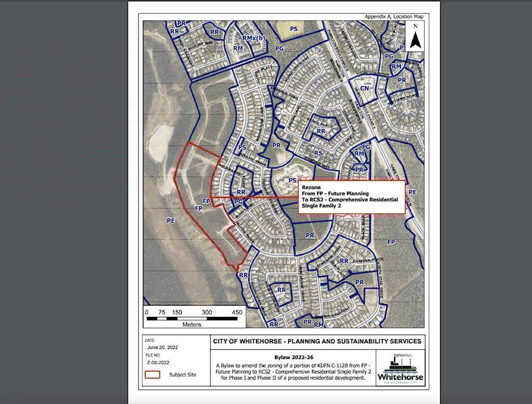
Task: Click the 'Meters' scale unit label
Action: pos(192,325)
